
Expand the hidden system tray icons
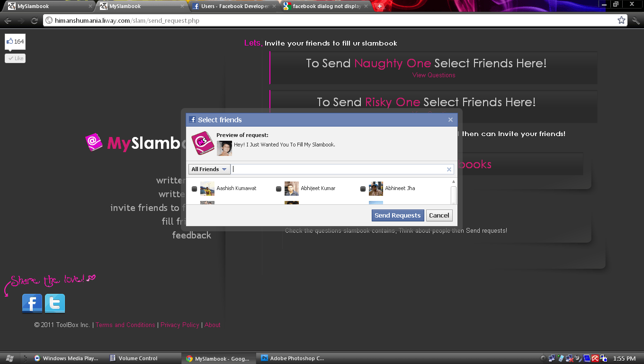(543, 358)
